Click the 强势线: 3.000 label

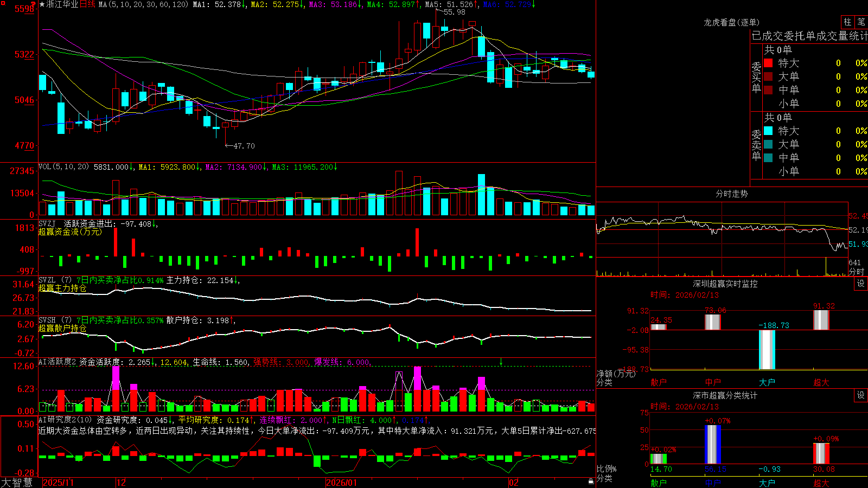coord(281,362)
